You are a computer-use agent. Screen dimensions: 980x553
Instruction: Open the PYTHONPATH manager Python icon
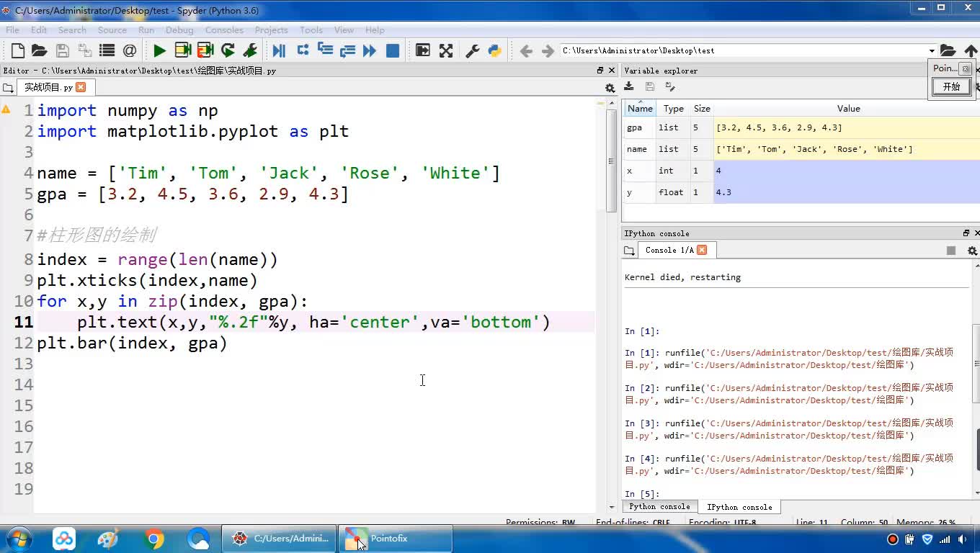click(494, 50)
